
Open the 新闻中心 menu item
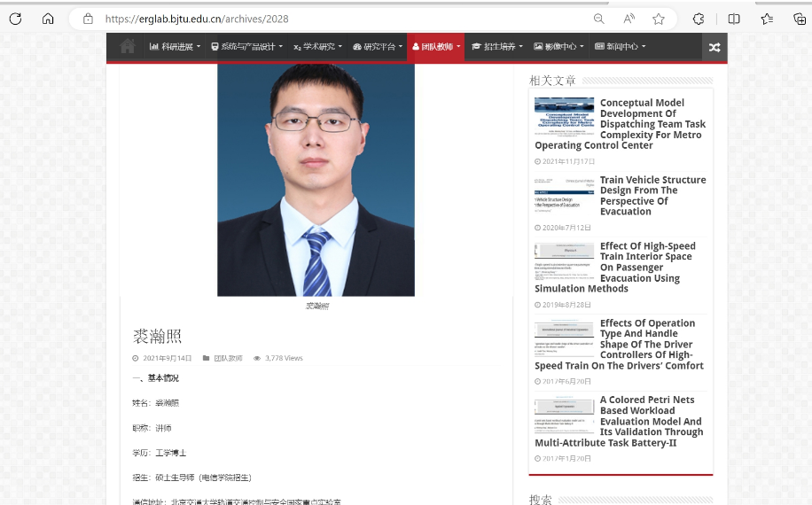(621, 47)
